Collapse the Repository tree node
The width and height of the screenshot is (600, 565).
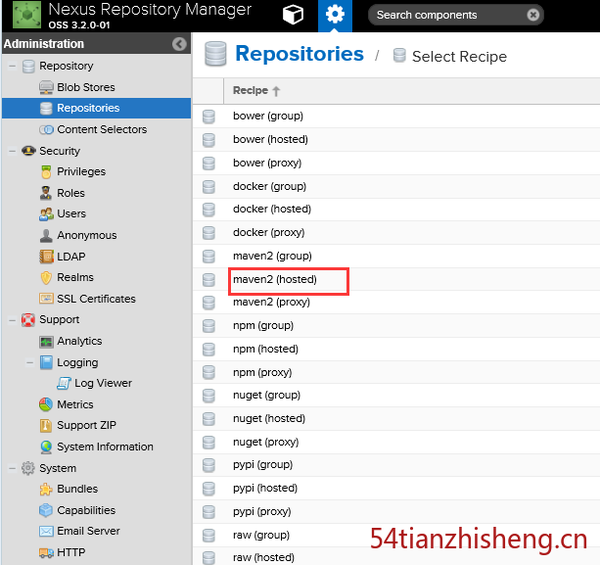coord(12,66)
